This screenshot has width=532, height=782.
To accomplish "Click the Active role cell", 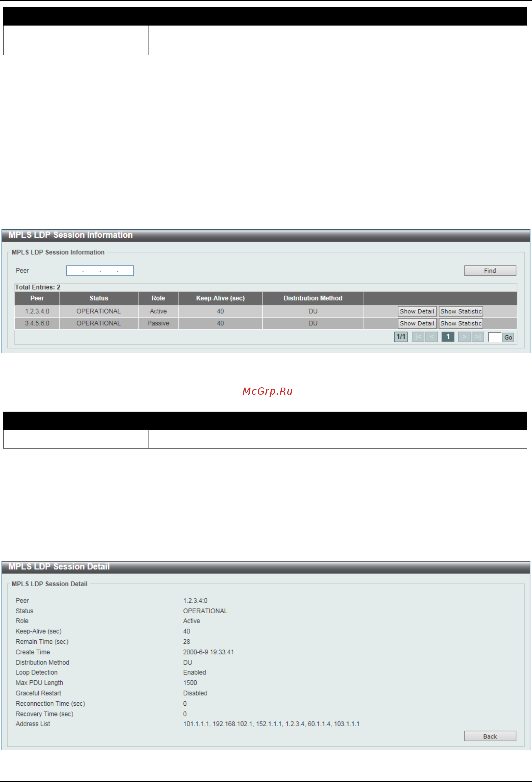I will click(158, 311).
